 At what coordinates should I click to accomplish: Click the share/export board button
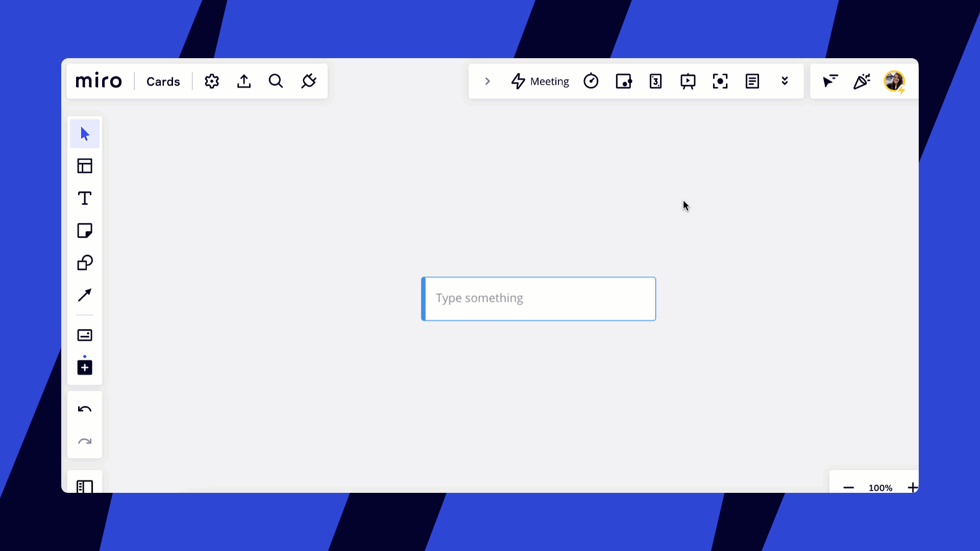[x=243, y=81]
